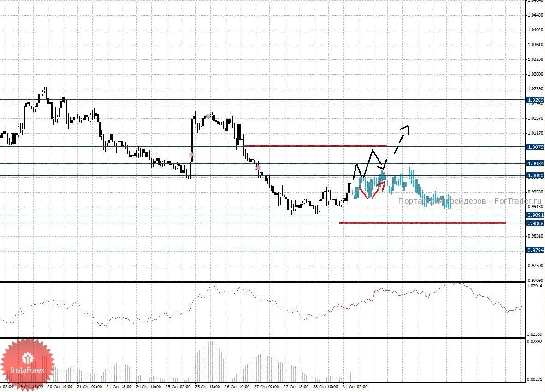Click the 1.02559 indicator scale value
Viewport: 545px width, 392px height.
click(535, 334)
